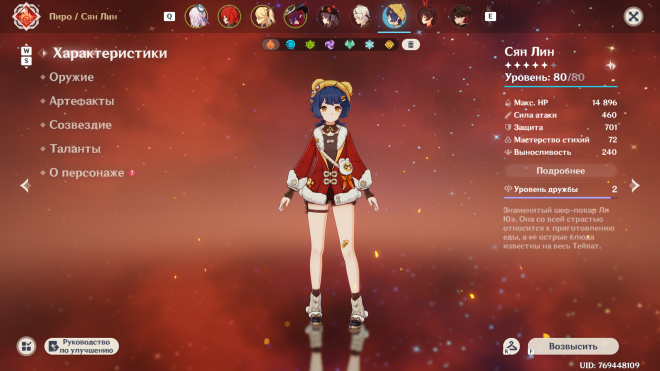
Task: Select the red-haired Diluc portrait
Action: pos(229,16)
